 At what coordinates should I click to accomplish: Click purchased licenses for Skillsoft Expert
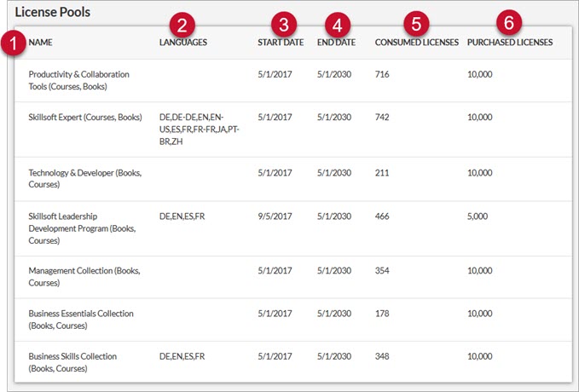(x=480, y=117)
